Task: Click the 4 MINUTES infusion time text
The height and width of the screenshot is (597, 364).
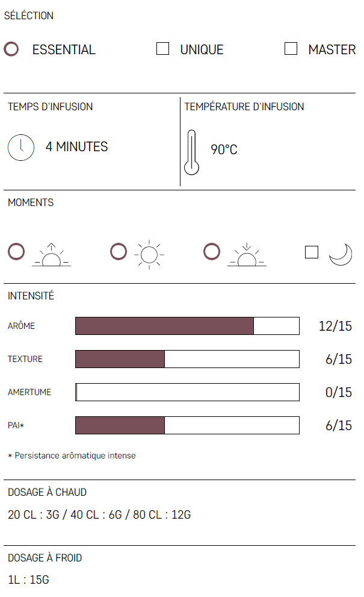Action: (x=77, y=147)
